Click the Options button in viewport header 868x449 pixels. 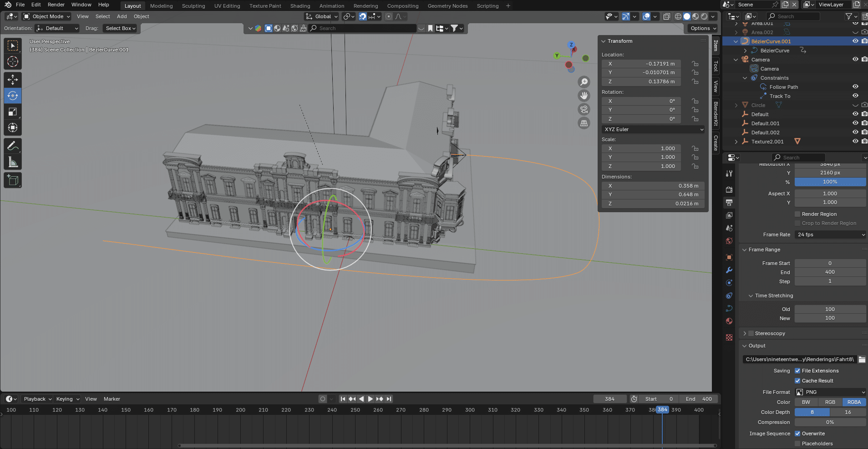[701, 28]
